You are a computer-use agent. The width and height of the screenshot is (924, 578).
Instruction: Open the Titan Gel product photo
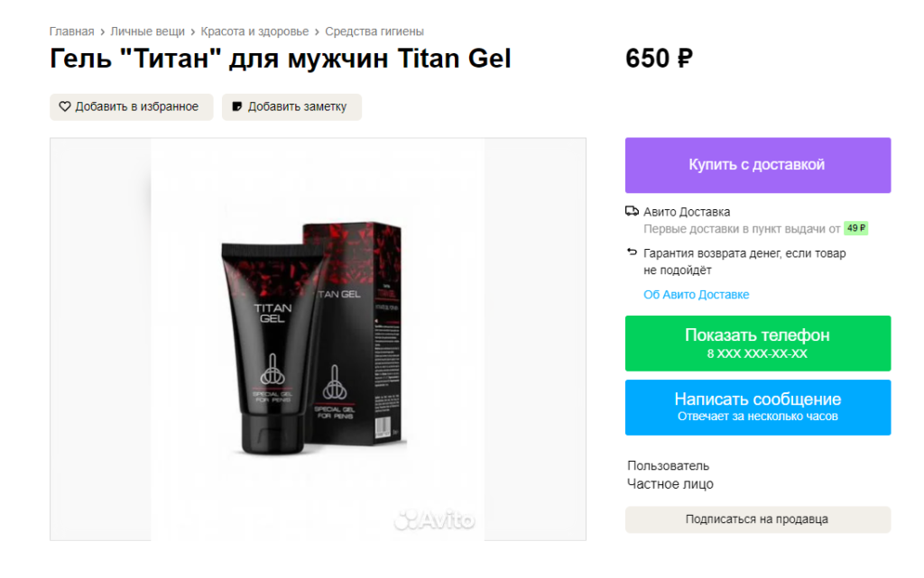pos(318,339)
